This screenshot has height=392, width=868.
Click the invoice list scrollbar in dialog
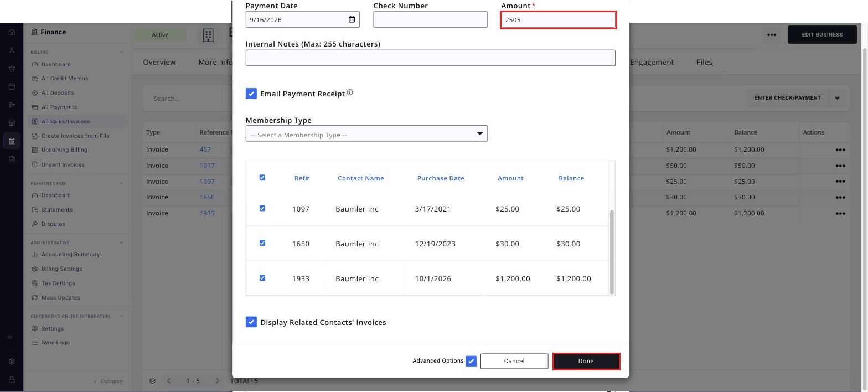[x=612, y=252]
